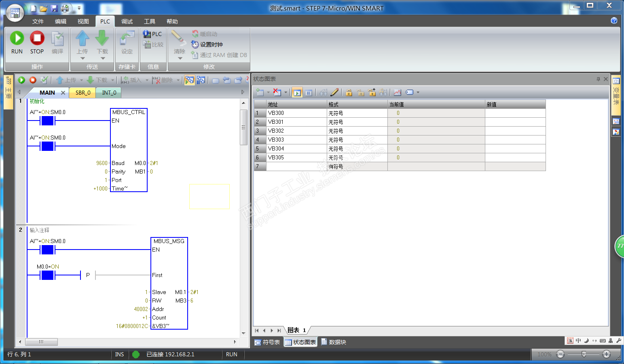Click the red STOP button in ribbon
The height and width of the screenshot is (364, 624).
click(x=37, y=38)
